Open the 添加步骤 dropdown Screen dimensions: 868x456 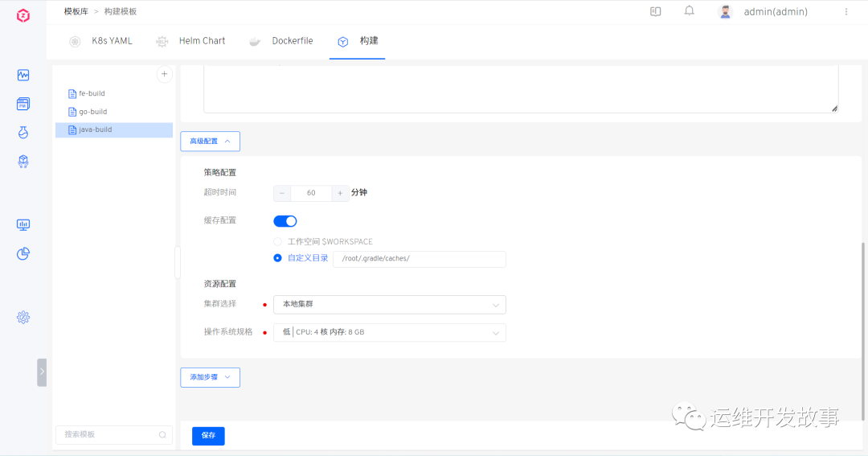211,377
